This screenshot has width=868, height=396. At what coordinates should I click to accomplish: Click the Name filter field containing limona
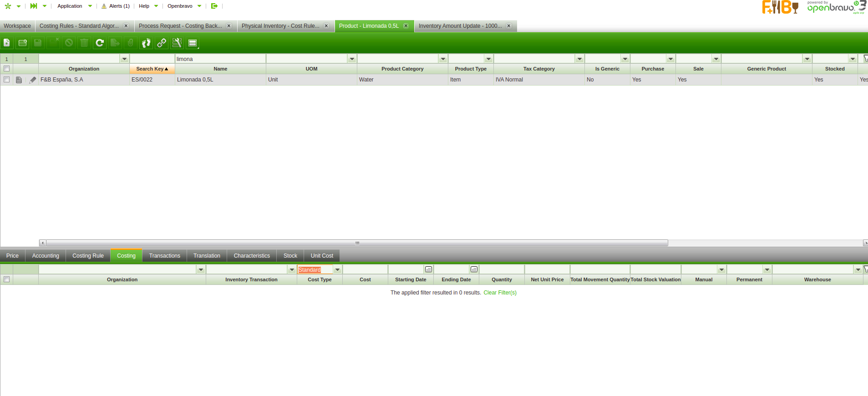(x=220, y=59)
